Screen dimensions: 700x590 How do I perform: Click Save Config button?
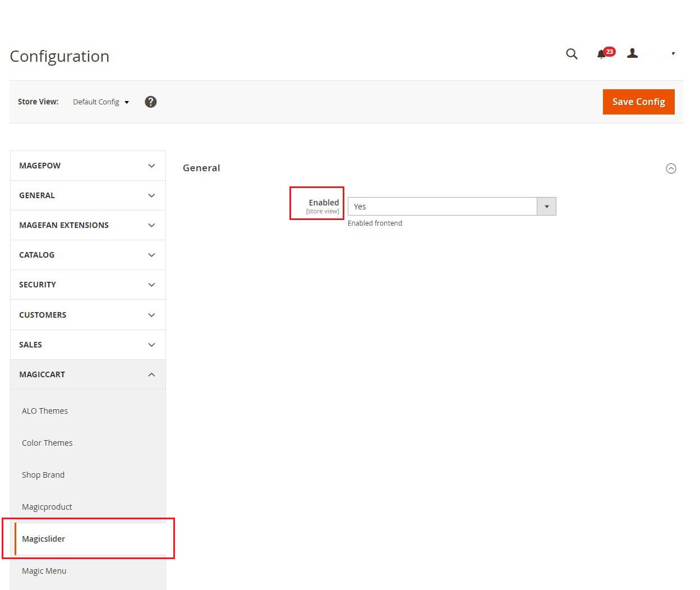click(x=638, y=102)
